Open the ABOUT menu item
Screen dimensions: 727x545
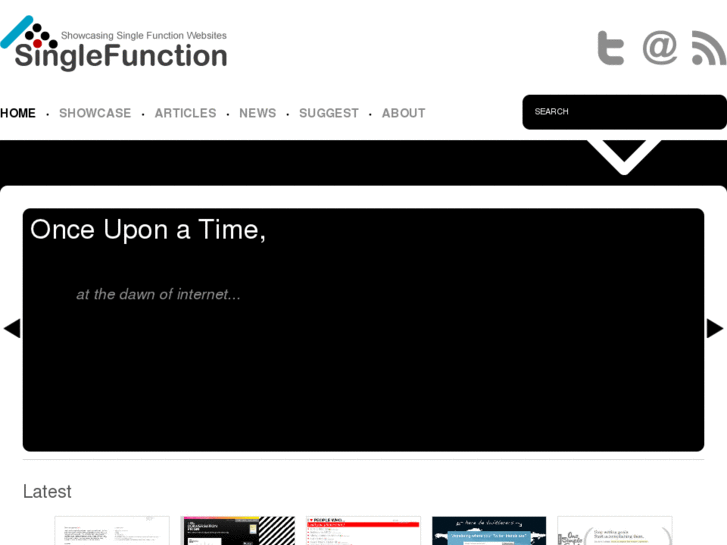403,113
